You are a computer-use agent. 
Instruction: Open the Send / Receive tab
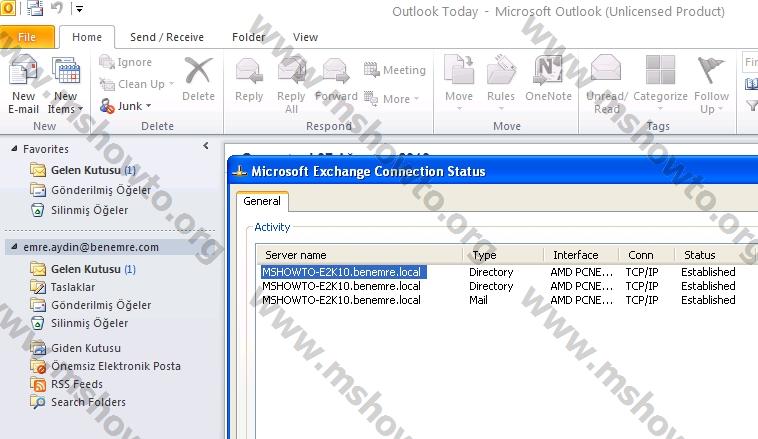click(167, 37)
